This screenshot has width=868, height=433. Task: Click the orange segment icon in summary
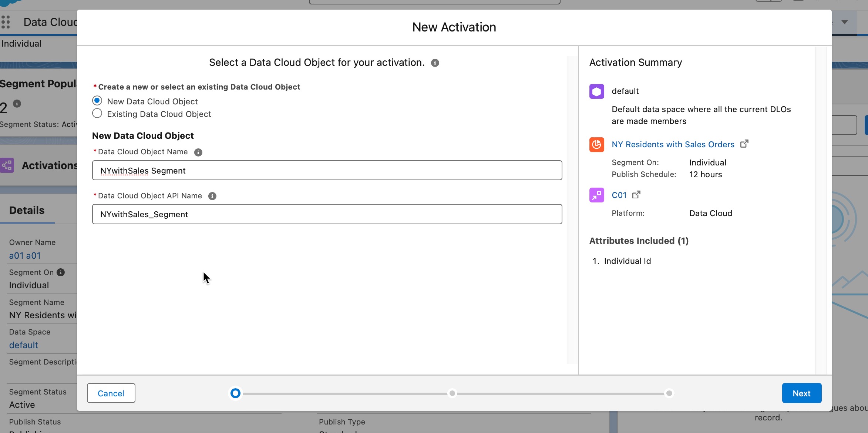(x=596, y=145)
